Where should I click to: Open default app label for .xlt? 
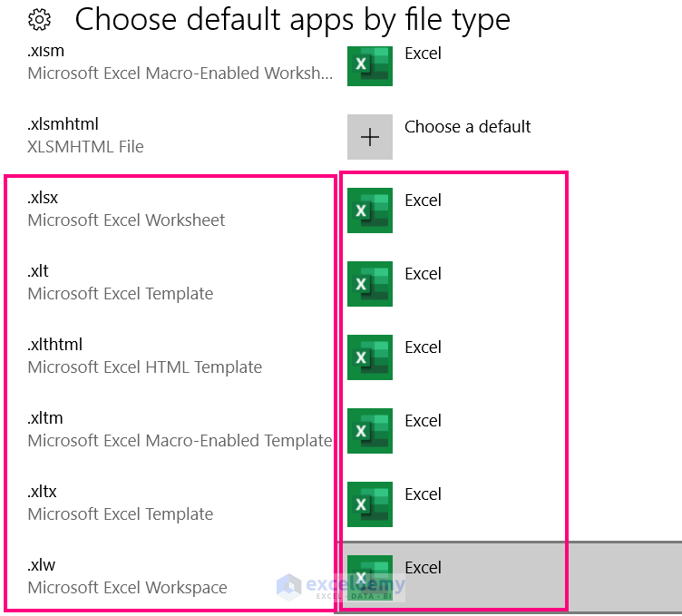[423, 274]
